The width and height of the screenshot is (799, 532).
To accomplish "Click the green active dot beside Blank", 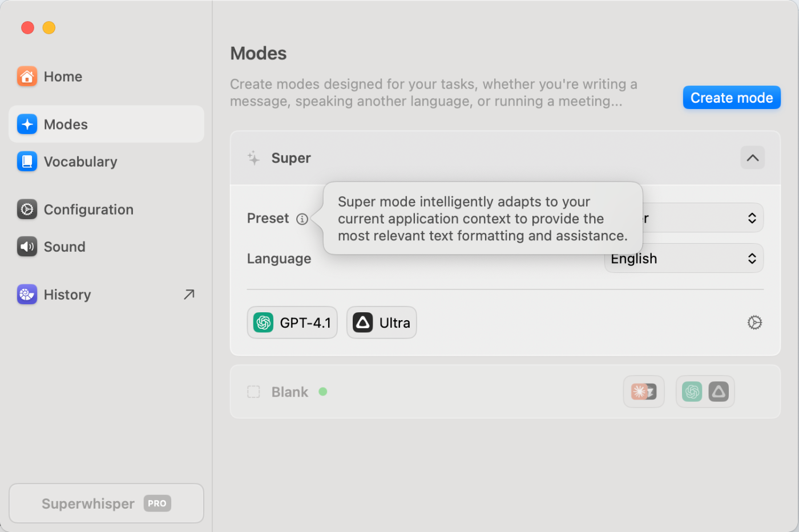I will [323, 392].
